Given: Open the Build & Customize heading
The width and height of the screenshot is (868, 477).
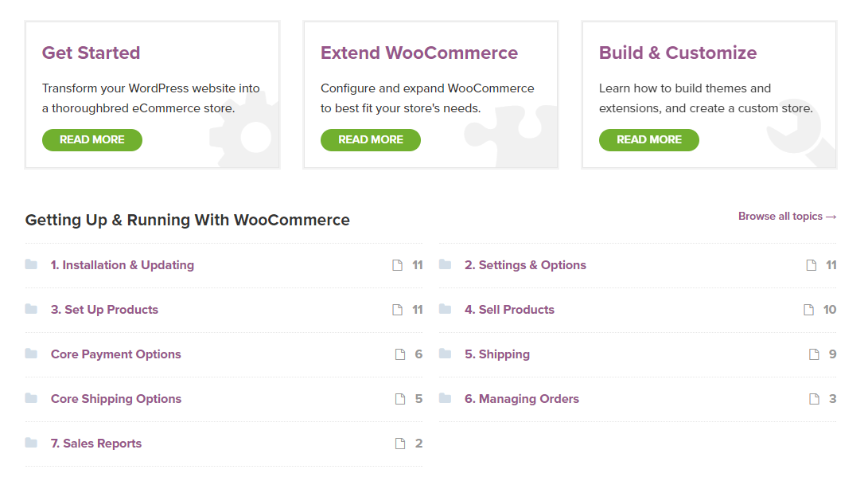Looking at the screenshot, I should [678, 53].
